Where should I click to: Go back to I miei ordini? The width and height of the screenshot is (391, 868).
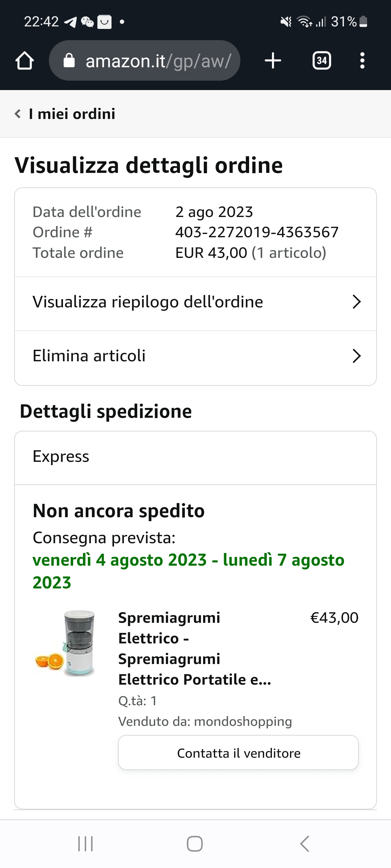click(x=72, y=114)
